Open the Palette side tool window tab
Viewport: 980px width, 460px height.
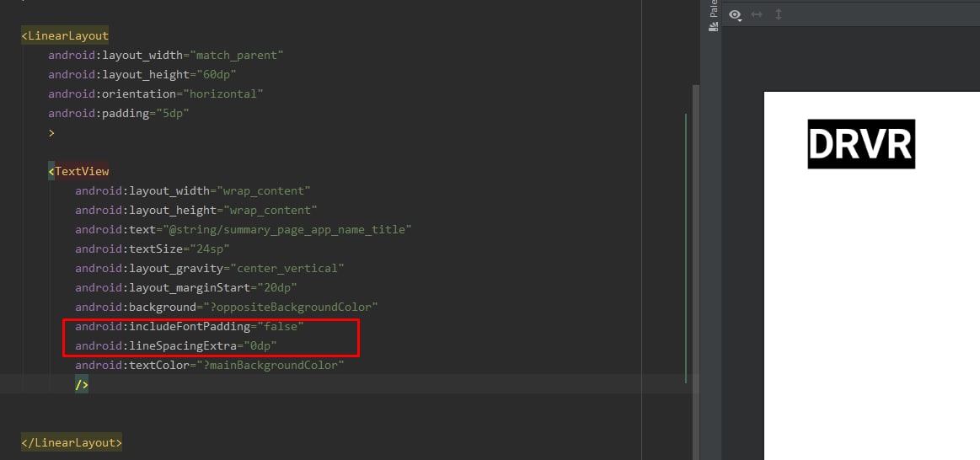coord(713,16)
